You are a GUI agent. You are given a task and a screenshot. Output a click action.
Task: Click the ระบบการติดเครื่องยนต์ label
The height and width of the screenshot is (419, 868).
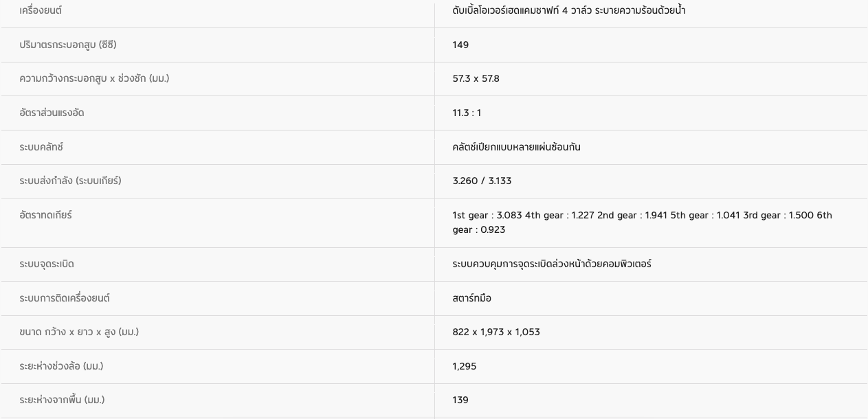point(65,298)
